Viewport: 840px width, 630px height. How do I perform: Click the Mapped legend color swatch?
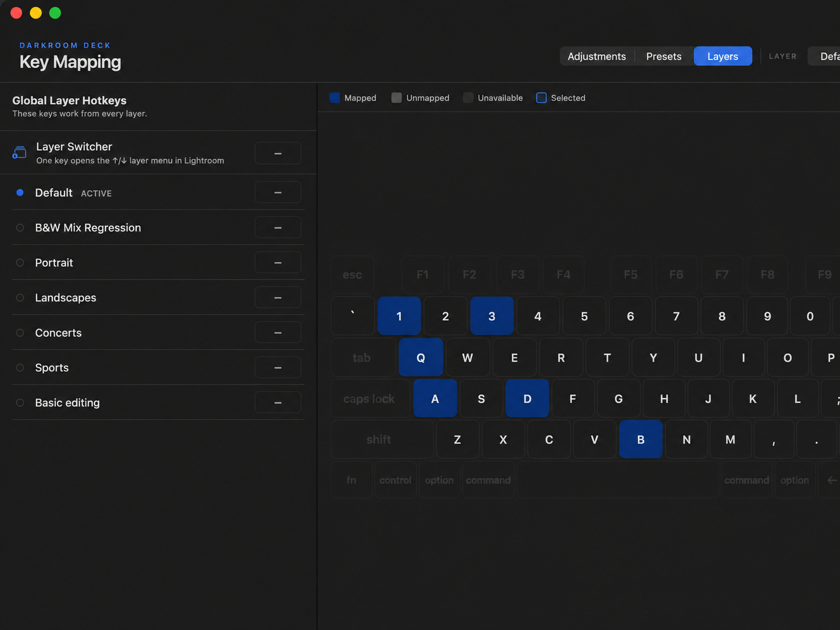click(335, 97)
